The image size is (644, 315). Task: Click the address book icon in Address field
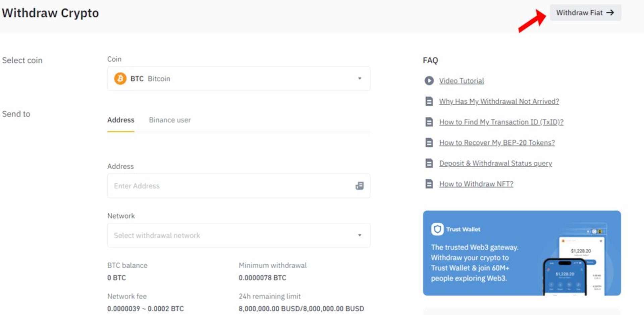tap(359, 186)
